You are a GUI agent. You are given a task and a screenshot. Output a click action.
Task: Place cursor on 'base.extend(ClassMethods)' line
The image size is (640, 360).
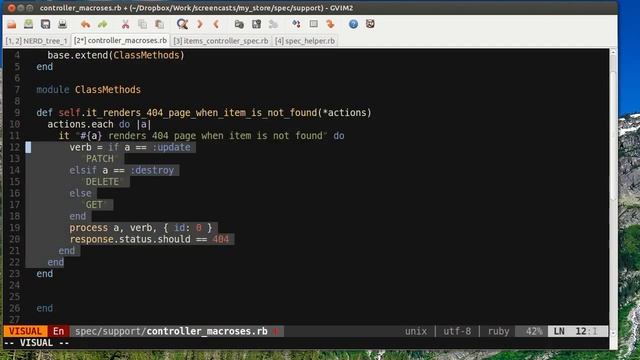coord(116,55)
